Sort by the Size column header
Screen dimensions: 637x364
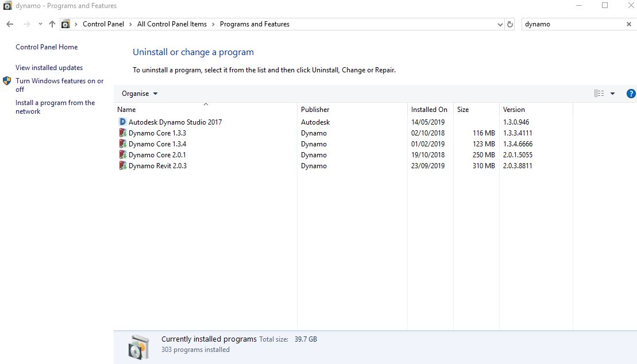[476, 109]
